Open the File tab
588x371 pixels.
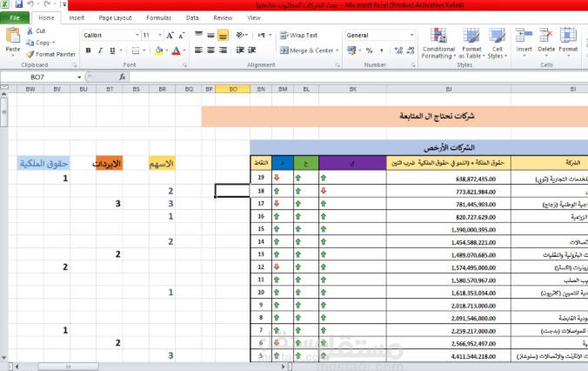(x=15, y=17)
